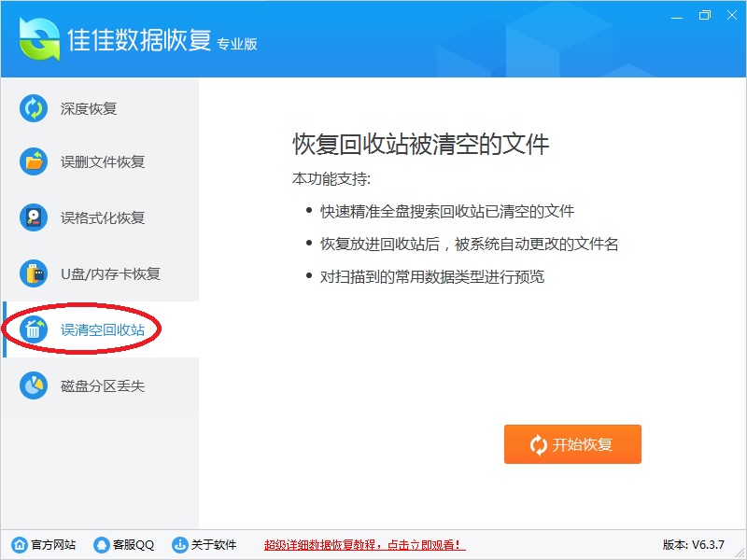The height and width of the screenshot is (560, 747).
Task: Click the 佳佳数据恢复 logo icon
Action: coord(39,39)
